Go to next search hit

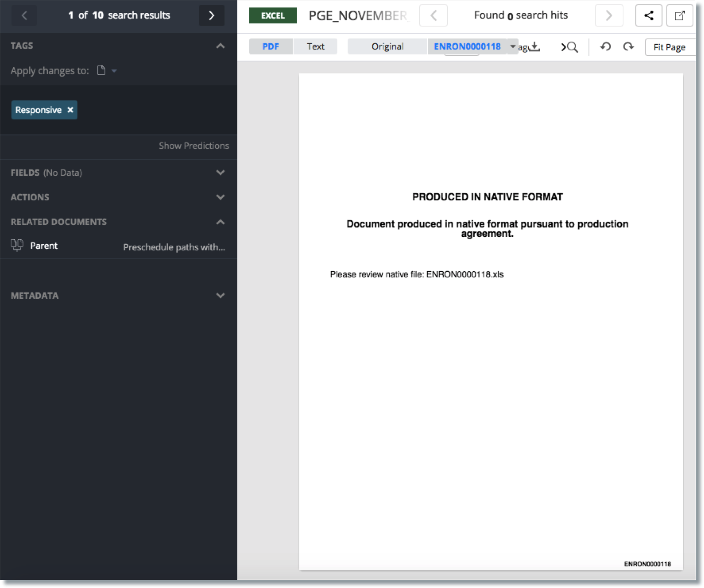tap(609, 15)
